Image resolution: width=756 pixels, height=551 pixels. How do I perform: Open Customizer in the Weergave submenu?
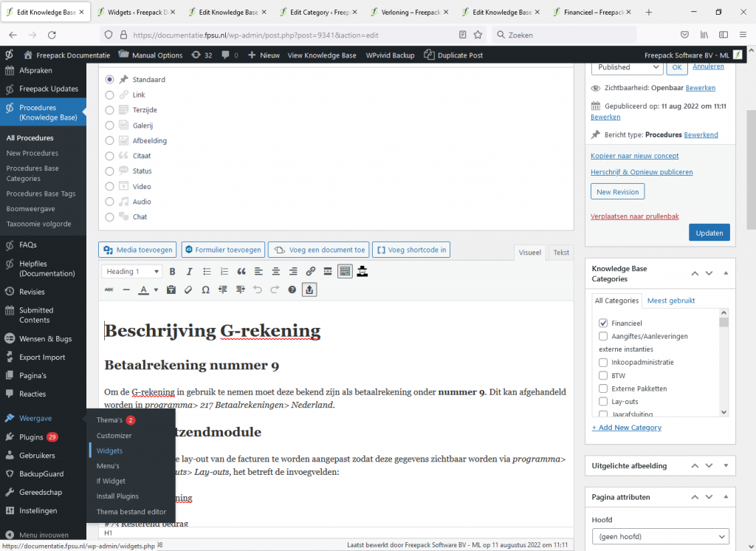114,436
